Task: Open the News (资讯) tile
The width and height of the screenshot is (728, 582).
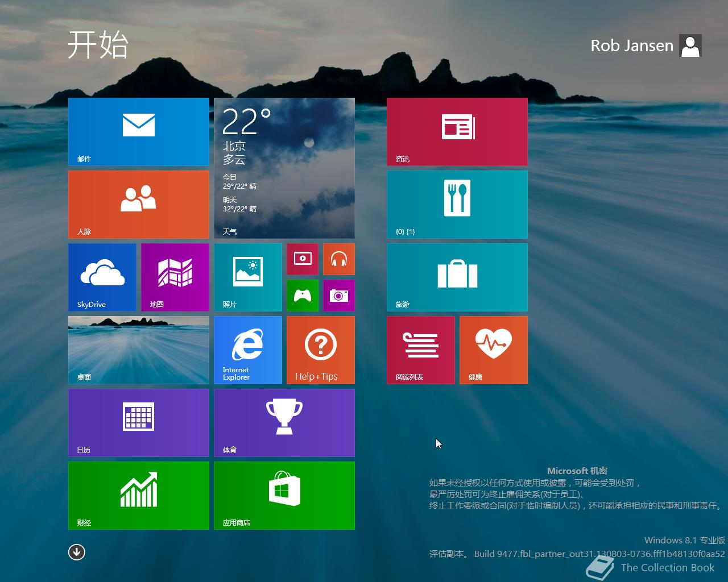Action: pyautogui.click(x=457, y=132)
